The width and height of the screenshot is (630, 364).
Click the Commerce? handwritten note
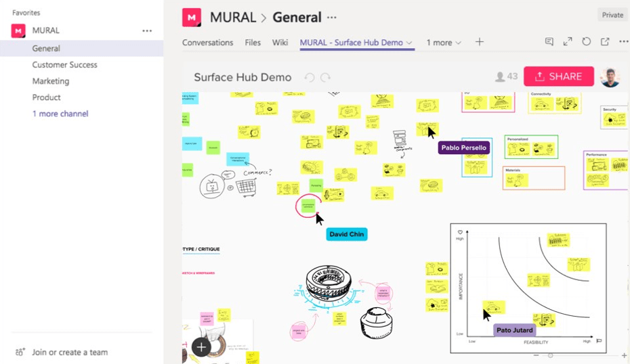pos(257,172)
